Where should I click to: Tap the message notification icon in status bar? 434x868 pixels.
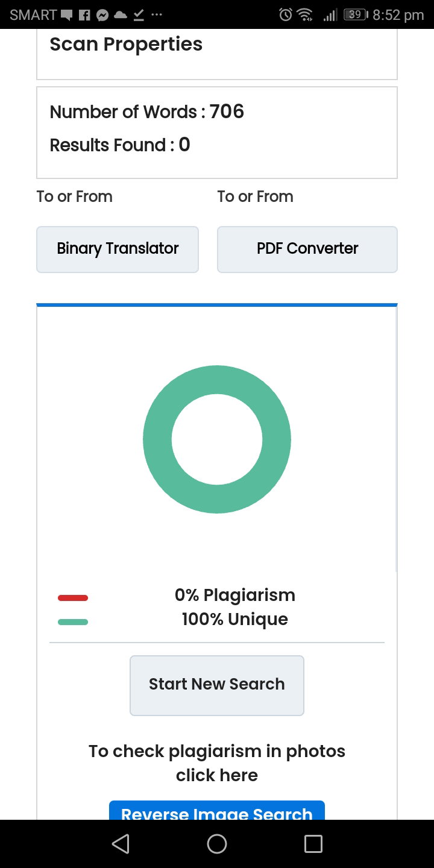(x=67, y=16)
